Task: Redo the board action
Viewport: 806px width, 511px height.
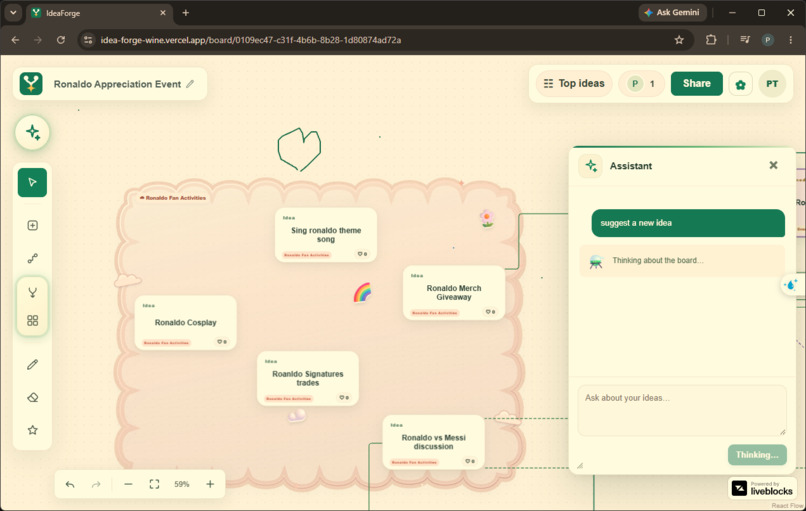Action: [96, 484]
